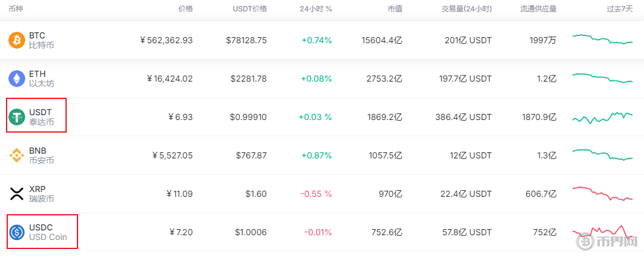Sort by the 流通供应量 column header
Screen dimensions: 644x258
click(538, 10)
